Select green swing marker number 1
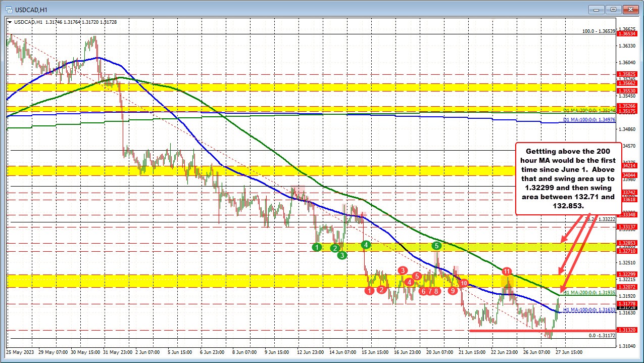644x363 pixels. click(317, 247)
